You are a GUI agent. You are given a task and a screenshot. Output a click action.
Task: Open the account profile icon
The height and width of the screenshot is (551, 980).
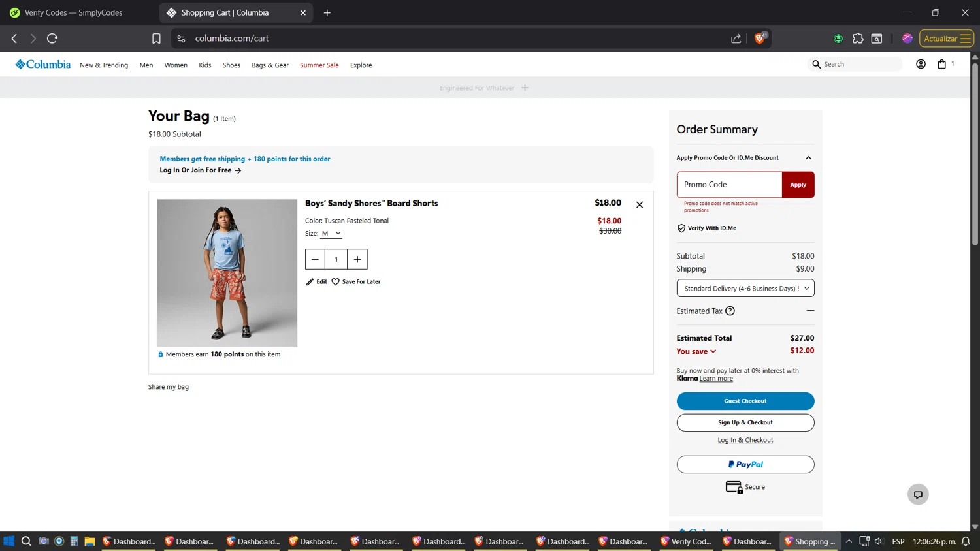[921, 64]
